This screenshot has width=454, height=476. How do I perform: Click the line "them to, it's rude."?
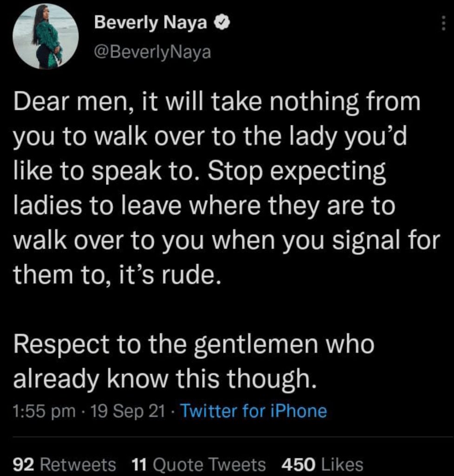[114, 275]
